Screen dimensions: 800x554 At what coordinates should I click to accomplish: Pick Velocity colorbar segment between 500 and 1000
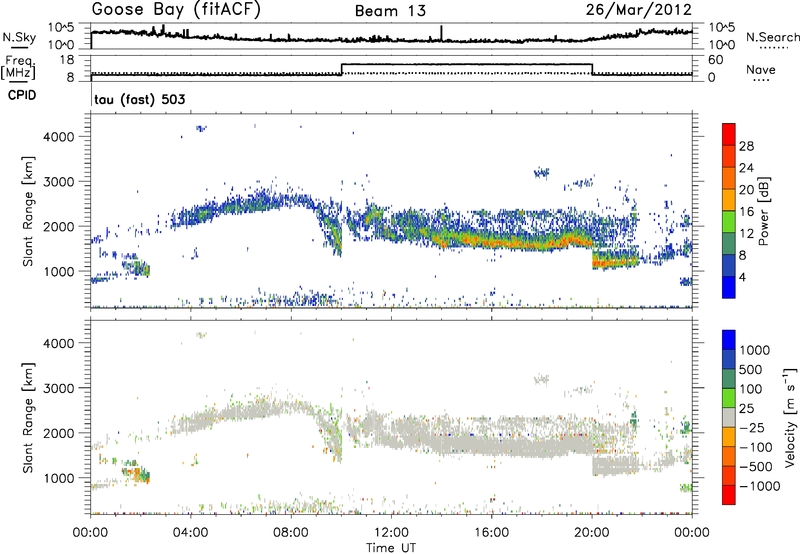point(729,359)
